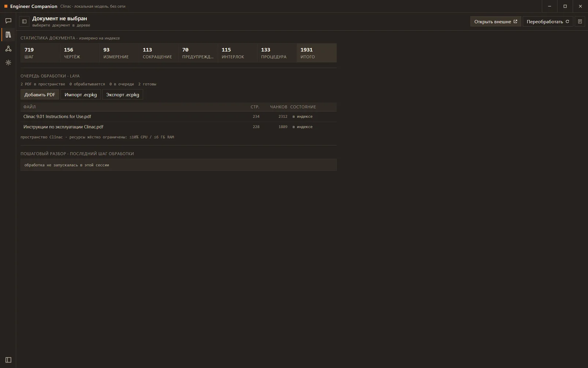Click обработка не запускалась в этой сессии box
The image size is (588, 368).
pos(179,165)
